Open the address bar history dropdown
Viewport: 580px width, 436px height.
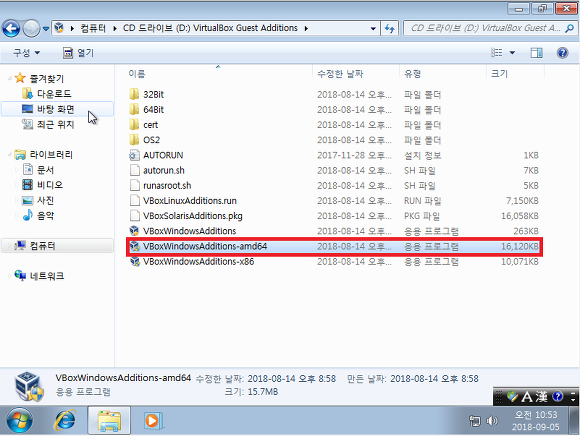373,28
